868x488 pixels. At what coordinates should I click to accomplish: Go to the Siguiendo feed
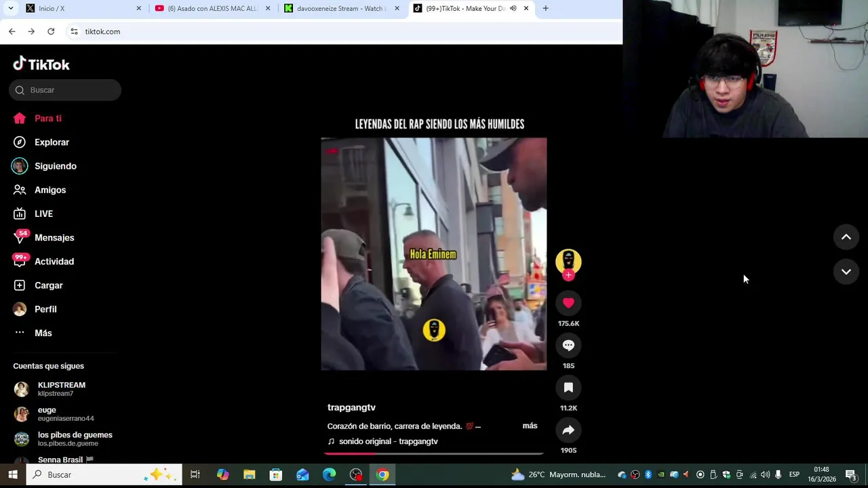(45, 166)
